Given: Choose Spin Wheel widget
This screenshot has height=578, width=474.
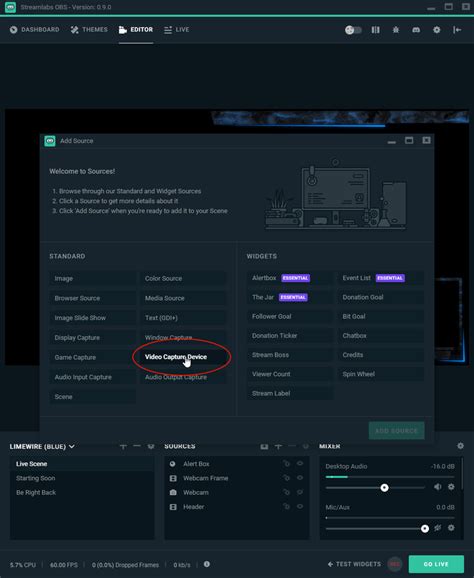Looking at the screenshot, I should tap(380, 374).
